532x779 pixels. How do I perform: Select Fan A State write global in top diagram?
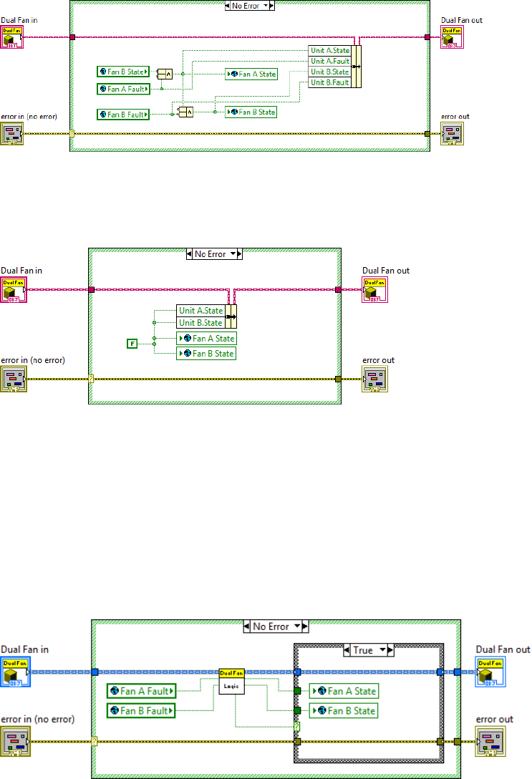(x=251, y=74)
